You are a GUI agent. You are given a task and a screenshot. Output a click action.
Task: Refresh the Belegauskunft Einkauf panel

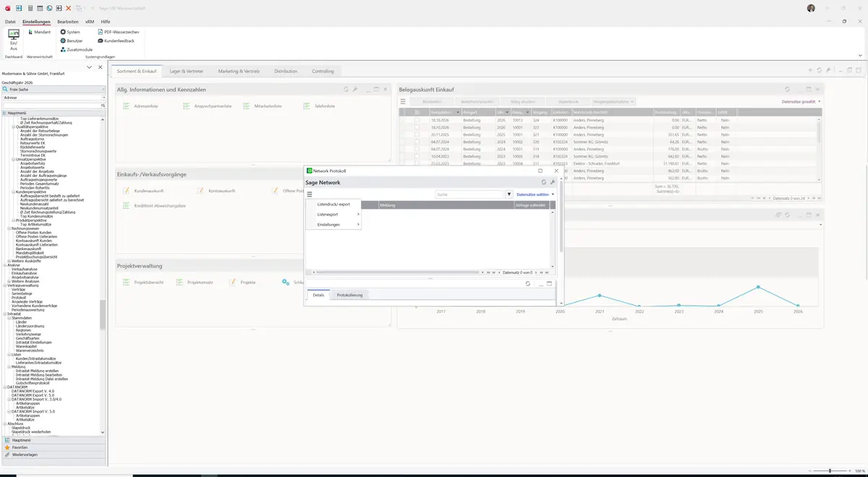(788, 89)
